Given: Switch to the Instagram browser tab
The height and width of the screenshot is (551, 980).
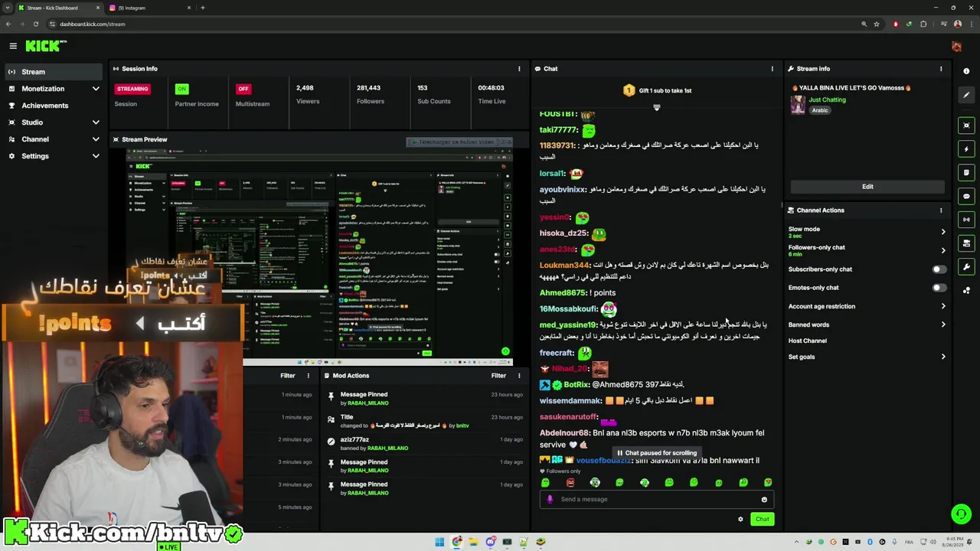Looking at the screenshot, I should [150, 8].
